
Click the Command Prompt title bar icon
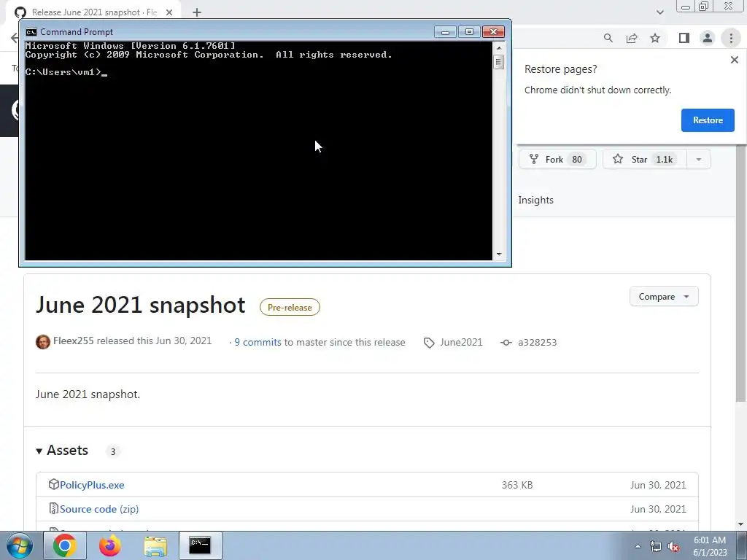(31, 32)
